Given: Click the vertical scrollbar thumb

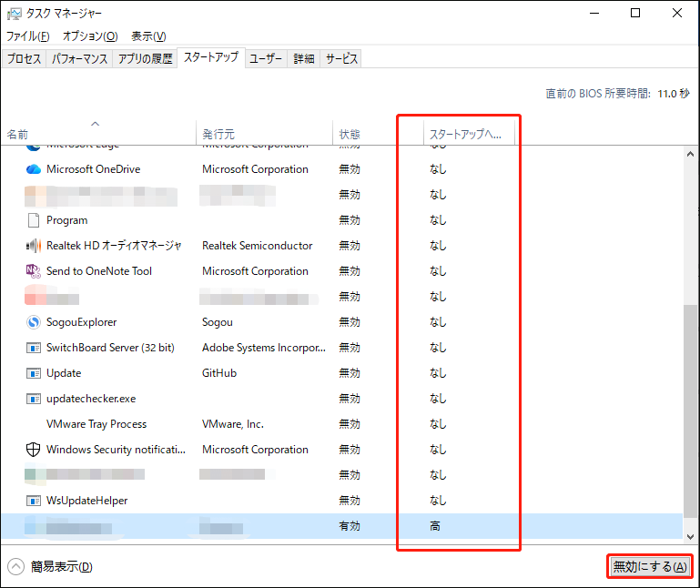Looking at the screenshot, I should point(690,411).
